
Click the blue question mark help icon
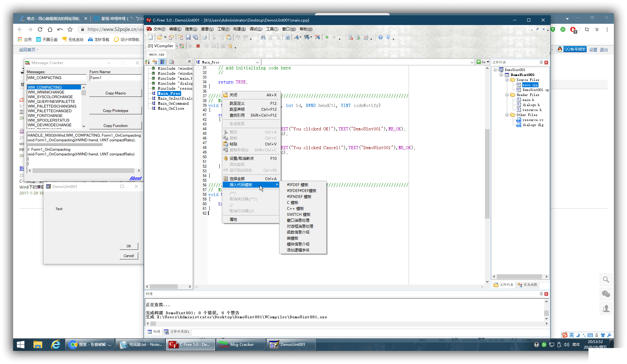click(380, 38)
